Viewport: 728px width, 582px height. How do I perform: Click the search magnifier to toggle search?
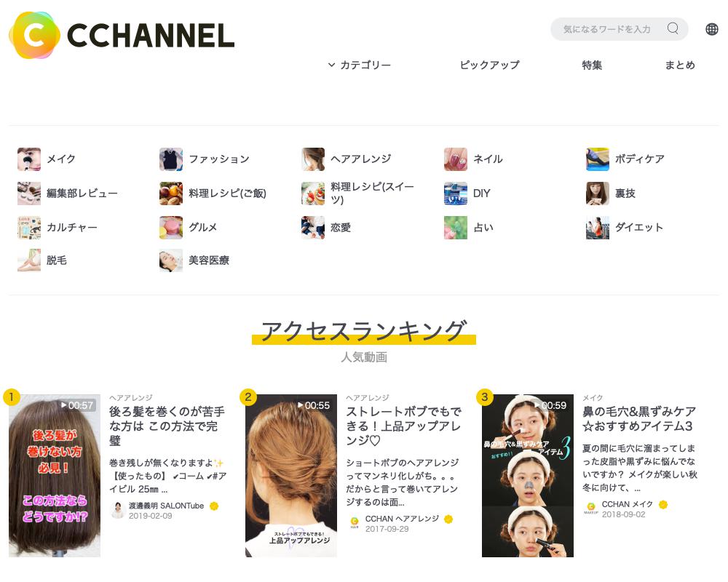[672, 29]
